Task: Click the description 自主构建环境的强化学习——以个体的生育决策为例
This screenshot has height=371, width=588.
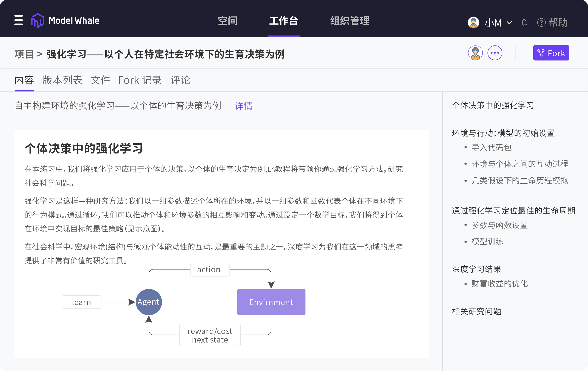Action: click(118, 106)
